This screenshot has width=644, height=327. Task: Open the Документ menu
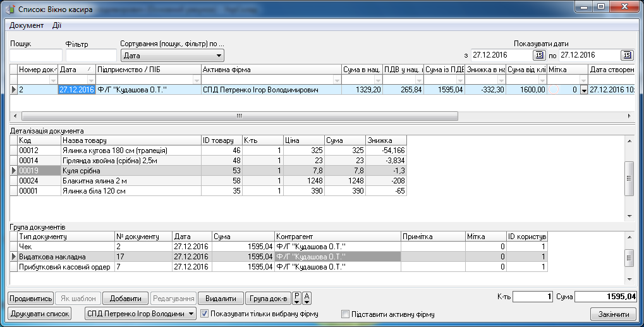[27, 25]
